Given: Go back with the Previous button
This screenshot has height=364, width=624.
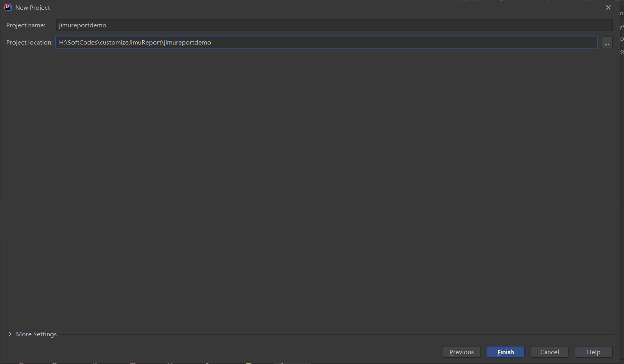Looking at the screenshot, I should pos(461,352).
